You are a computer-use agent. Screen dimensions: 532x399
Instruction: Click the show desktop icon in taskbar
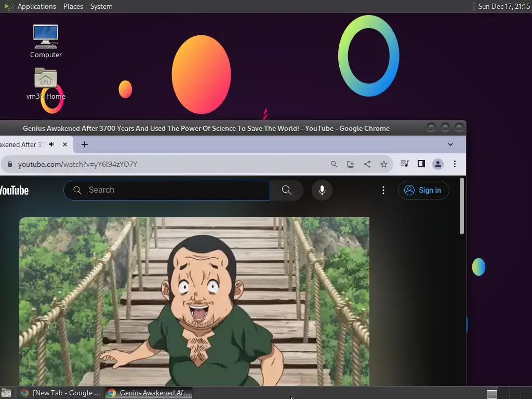[x=6, y=393]
